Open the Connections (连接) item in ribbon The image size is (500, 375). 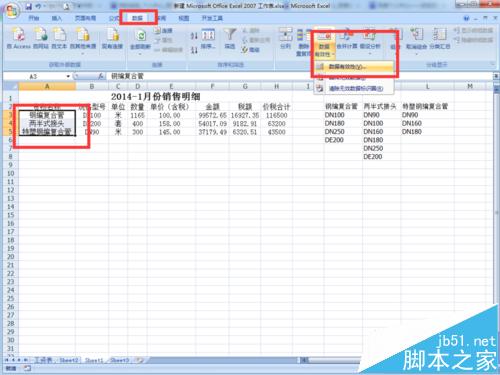click(x=164, y=31)
